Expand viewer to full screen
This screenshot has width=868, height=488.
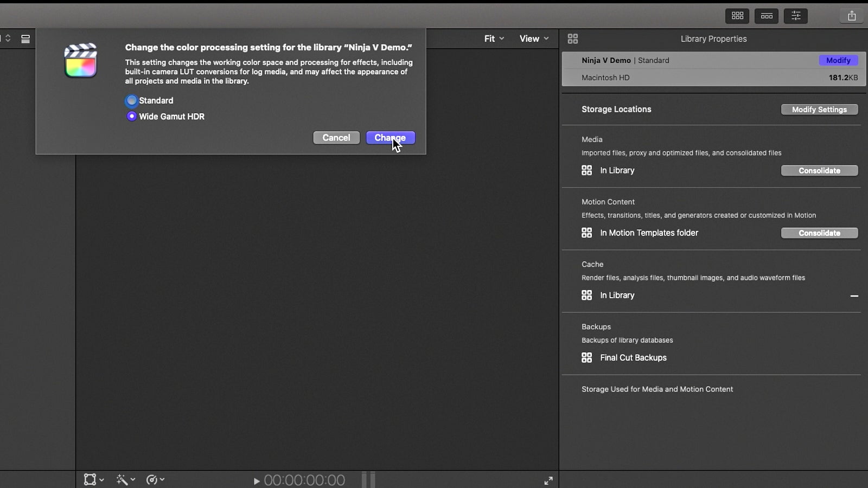tap(548, 480)
